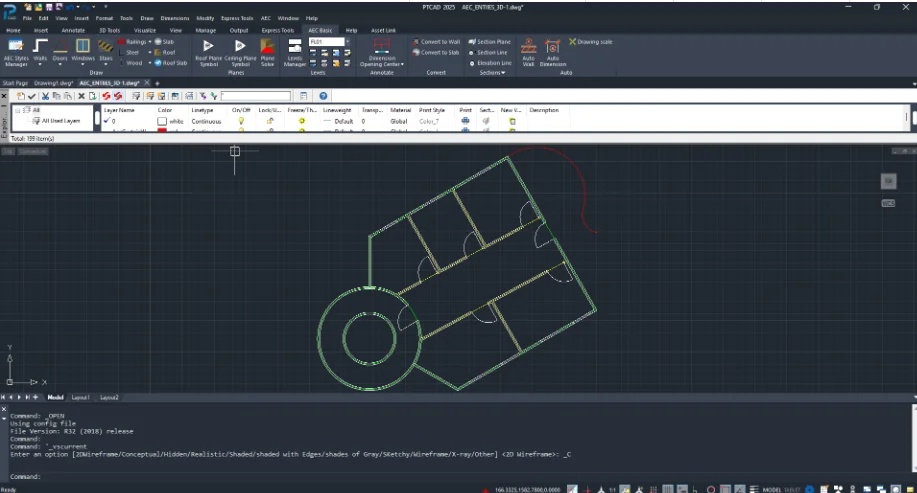Click the Roof Slab tool
917x493 pixels.
click(x=171, y=63)
